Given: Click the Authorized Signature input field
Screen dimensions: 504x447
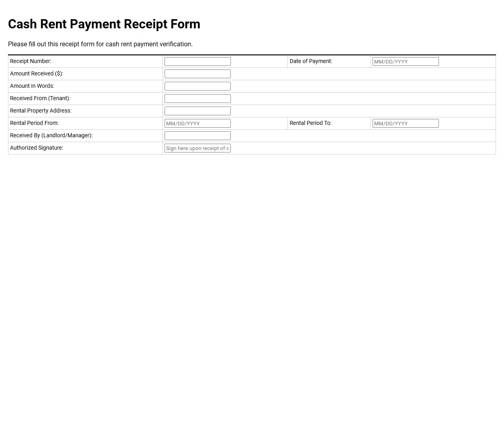Looking at the screenshot, I should pyautogui.click(x=198, y=148).
